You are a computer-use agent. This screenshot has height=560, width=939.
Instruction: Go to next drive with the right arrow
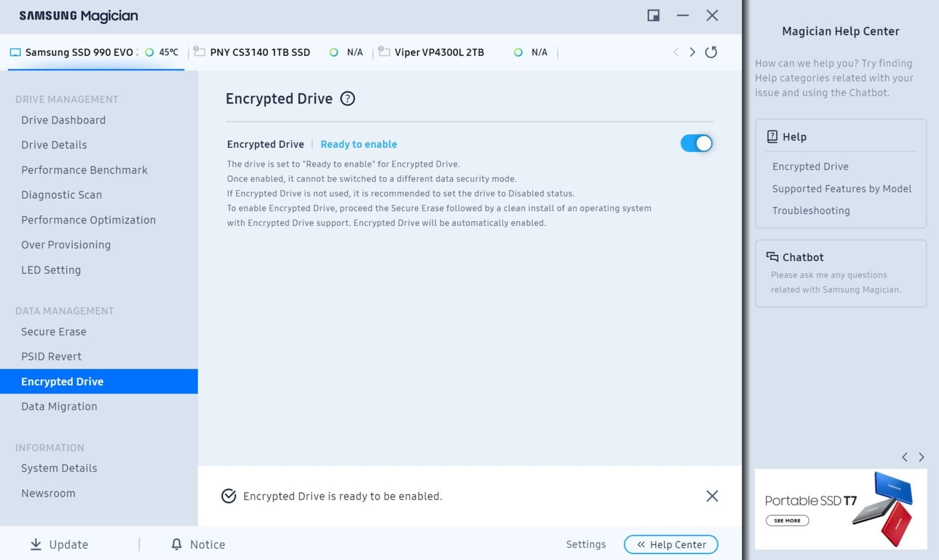[693, 52]
